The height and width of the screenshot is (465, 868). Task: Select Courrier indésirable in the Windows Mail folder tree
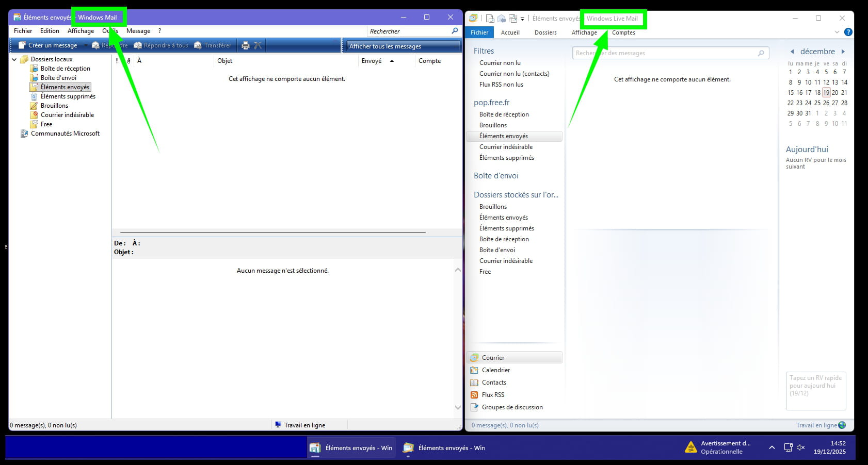pos(67,115)
